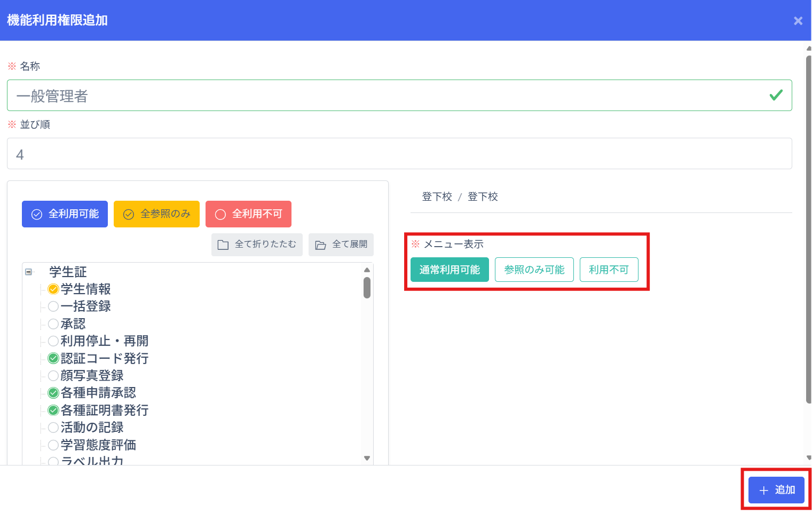Click folder icon on 全て折りたたむ

[223, 244]
